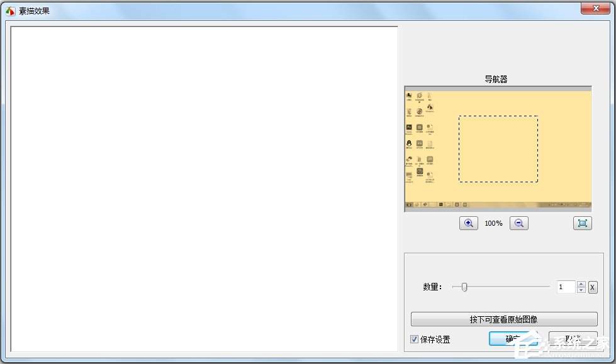The image size is (616, 364).
Task: Increase 数量 with the up spinner arrow
Action: pos(581,284)
